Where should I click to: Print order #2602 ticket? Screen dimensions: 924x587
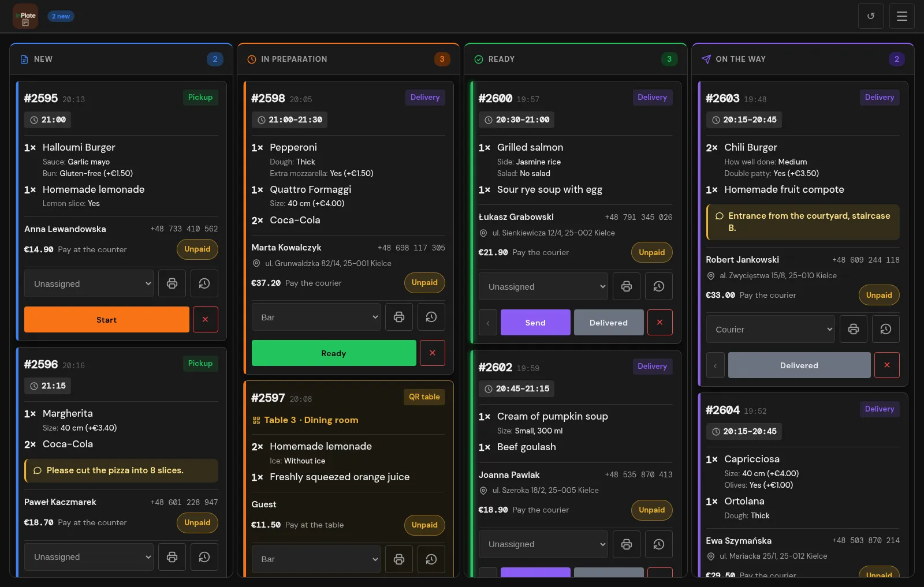point(627,544)
